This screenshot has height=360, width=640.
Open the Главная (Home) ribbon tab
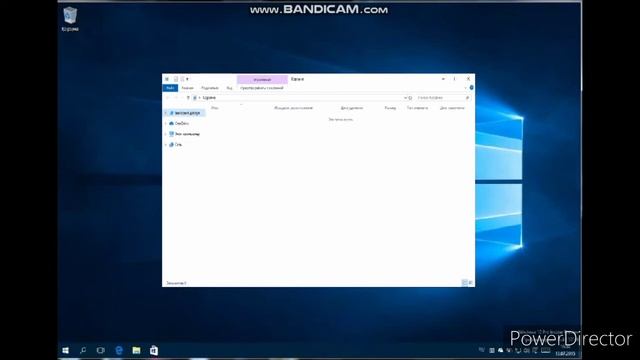coord(187,88)
